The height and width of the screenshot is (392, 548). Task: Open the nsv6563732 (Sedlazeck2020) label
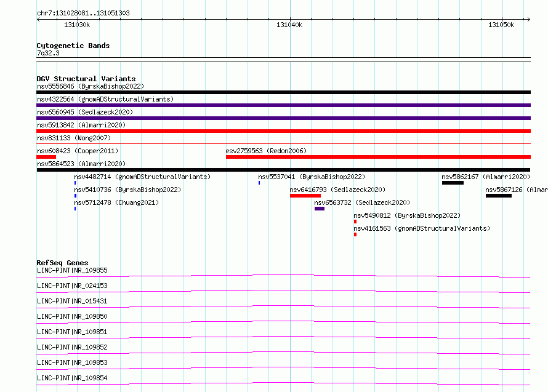(x=362, y=202)
